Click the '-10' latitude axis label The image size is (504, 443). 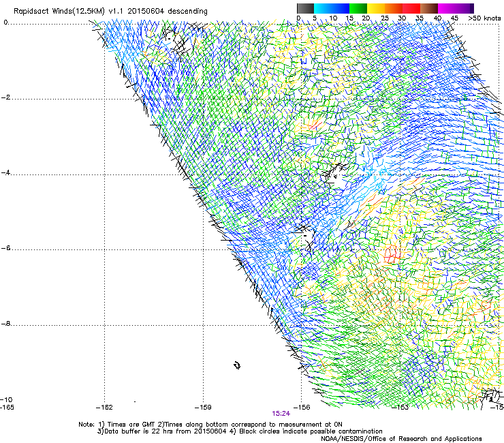(x=6, y=400)
